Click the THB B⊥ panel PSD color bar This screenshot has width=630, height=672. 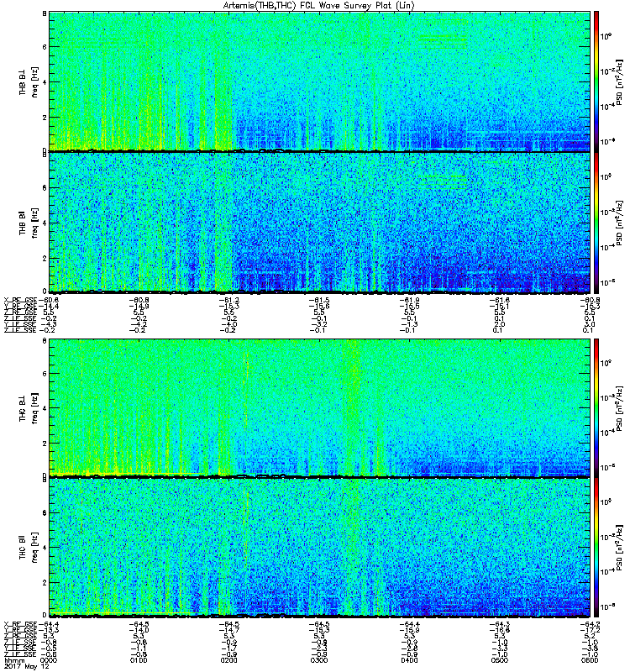coord(596,81)
